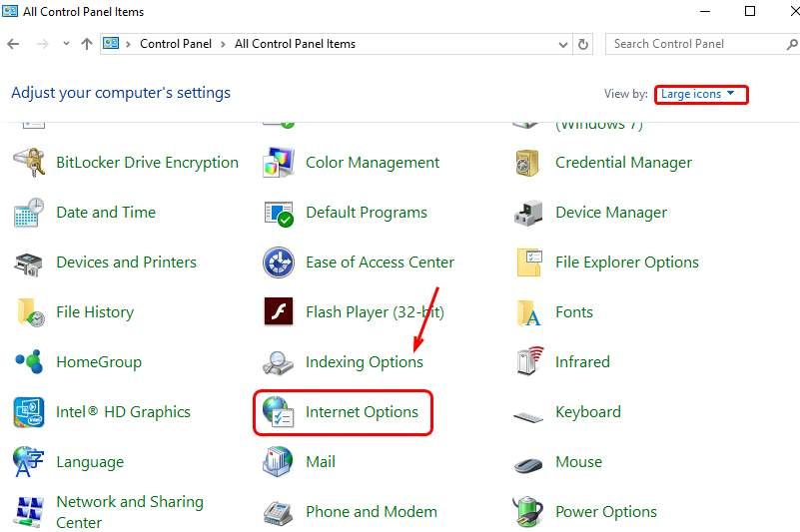This screenshot has width=800, height=532.
Task: Click the File History icon
Action: click(31, 312)
